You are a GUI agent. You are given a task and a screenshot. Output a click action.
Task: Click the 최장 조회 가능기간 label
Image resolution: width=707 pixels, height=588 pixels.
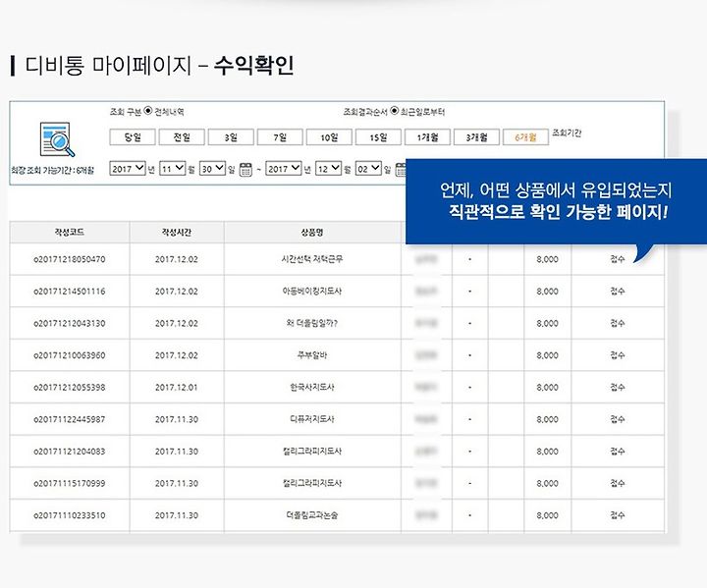(53, 171)
